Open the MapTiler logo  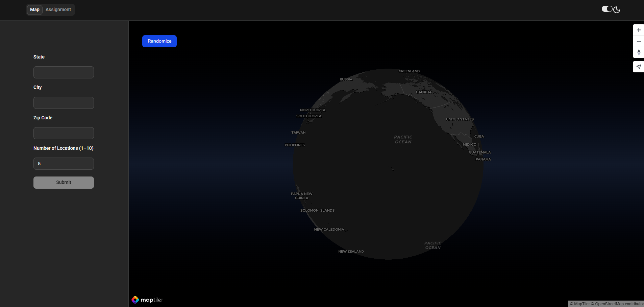click(x=147, y=300)
